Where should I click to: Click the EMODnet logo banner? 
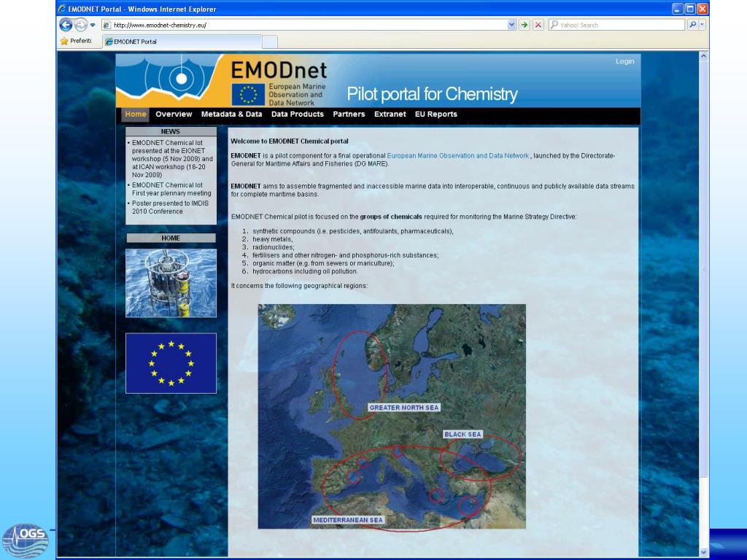(279, 71)
